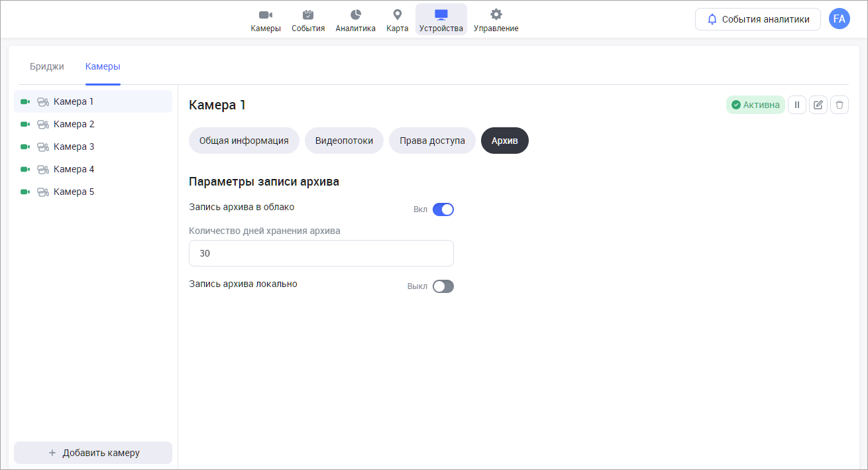
Task: Click the Добавить камеру button
Action: coord(93,453)
